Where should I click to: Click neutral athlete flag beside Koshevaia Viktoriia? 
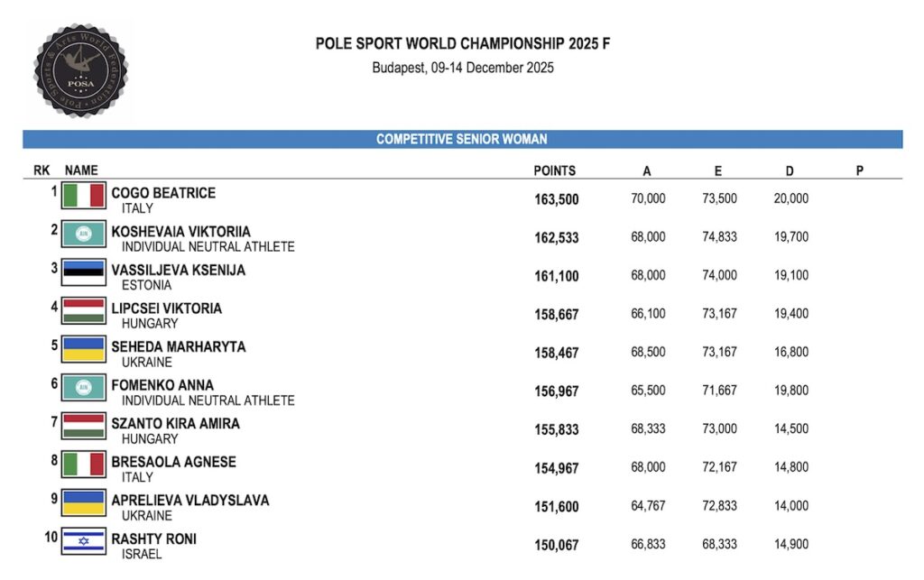(84, 234)
